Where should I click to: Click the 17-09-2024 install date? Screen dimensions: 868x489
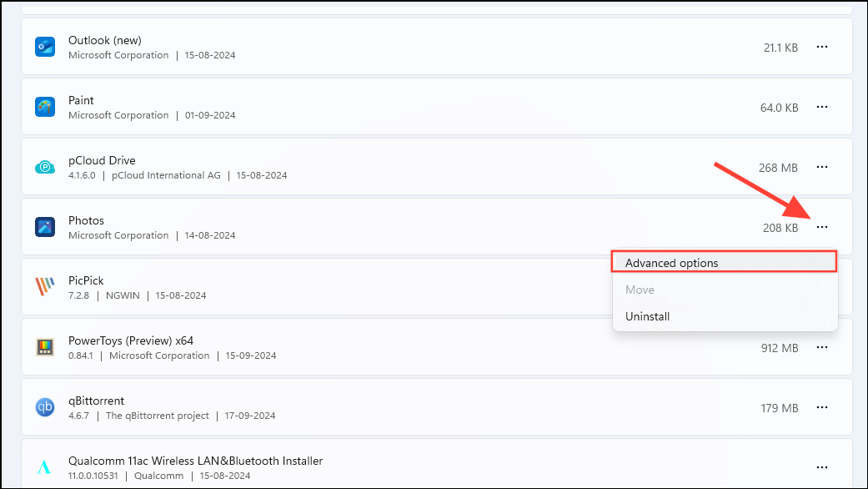249,416
